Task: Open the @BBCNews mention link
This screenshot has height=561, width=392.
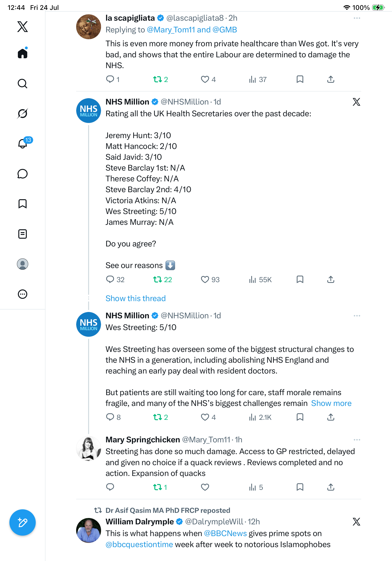Action: click(x=225, y=533)
